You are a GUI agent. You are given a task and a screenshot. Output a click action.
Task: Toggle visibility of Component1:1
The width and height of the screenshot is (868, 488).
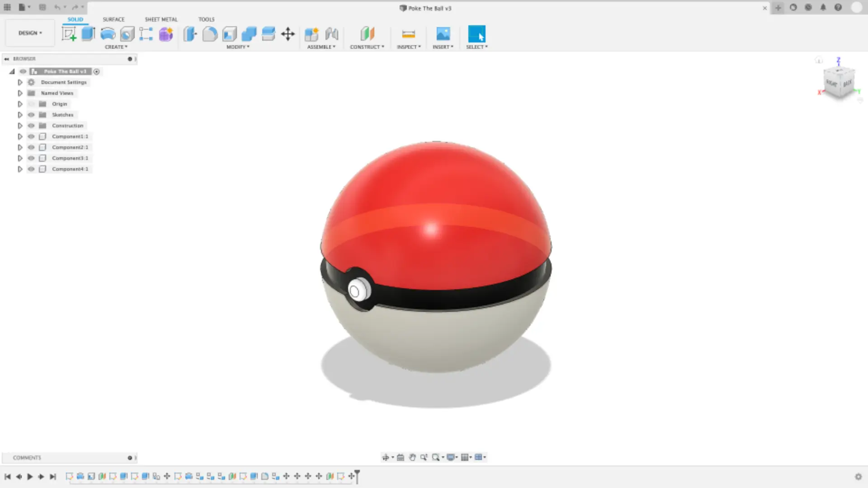pos(31,136)
